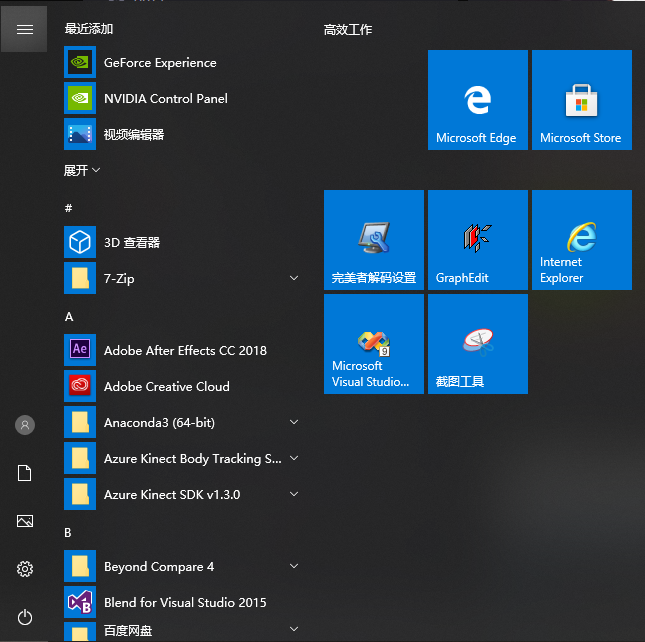Viewport: 645px width, 642px height.
Task: Select Beyond Compare 4 label
Action: coord(159,567)
